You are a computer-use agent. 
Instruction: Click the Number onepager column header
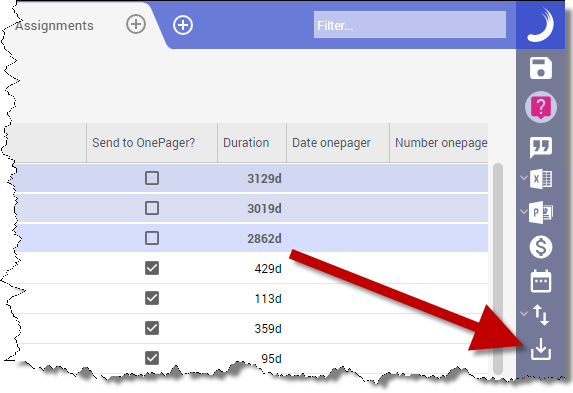tap(439, 143)
